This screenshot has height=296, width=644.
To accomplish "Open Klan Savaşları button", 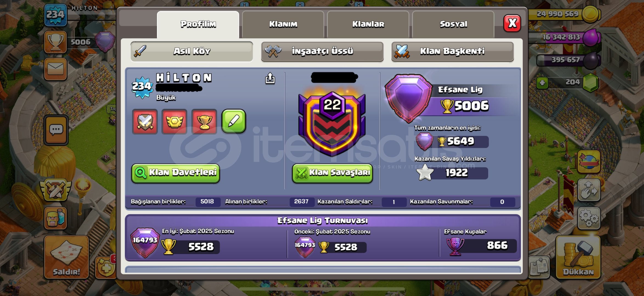I will pyautogui.click(x=332, y=173).
